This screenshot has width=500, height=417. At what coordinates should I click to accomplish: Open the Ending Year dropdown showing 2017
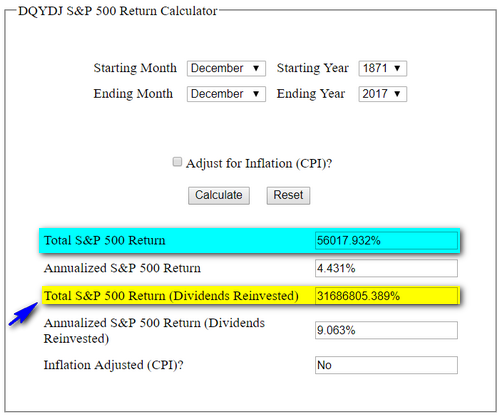382,94
